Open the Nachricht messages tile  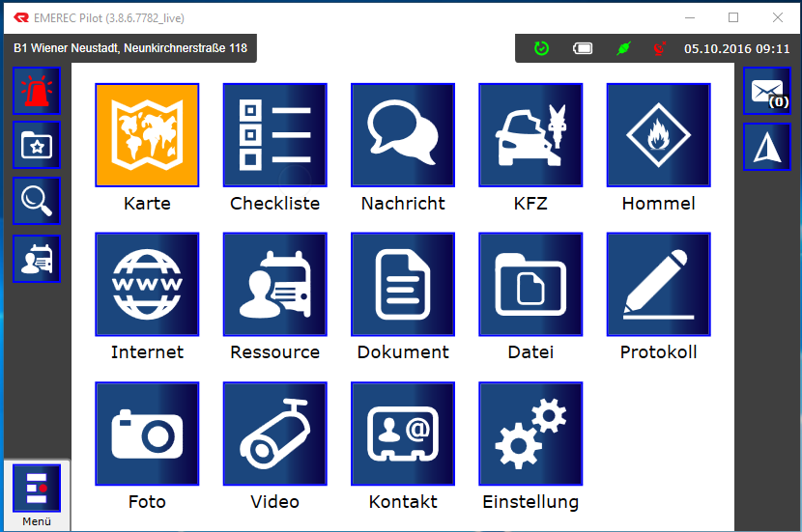[402, 135]
